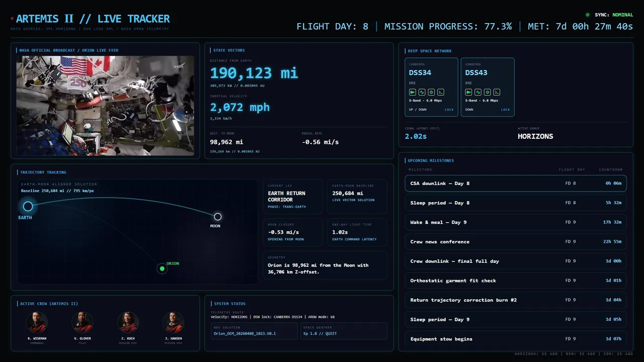644x362 pixels.
Task: Select the Equipment stow begins milestone
Action: click(516, 339)
